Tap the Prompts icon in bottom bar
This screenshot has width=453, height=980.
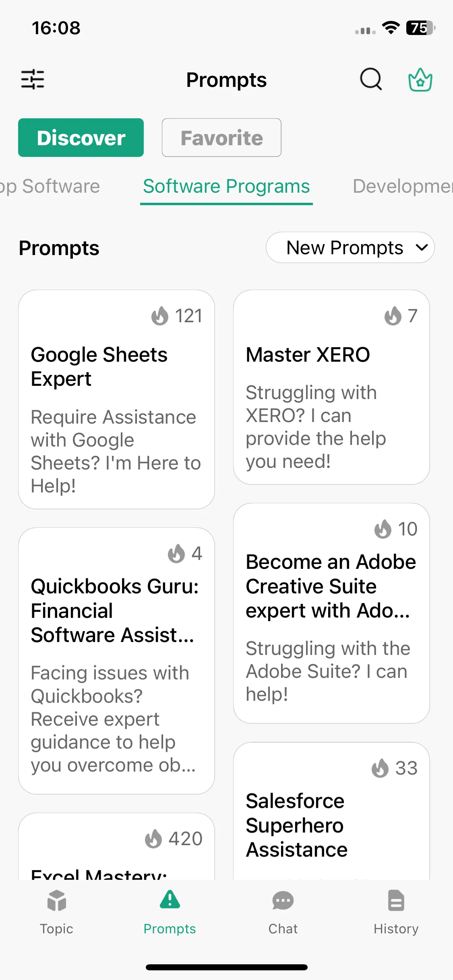tap(170, 900)
